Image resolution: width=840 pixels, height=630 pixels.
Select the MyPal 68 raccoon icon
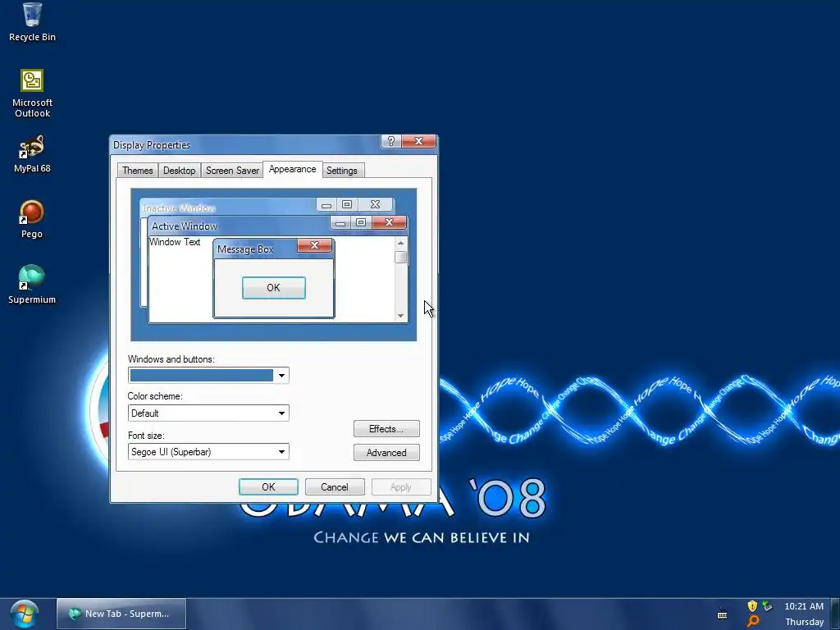32,154
